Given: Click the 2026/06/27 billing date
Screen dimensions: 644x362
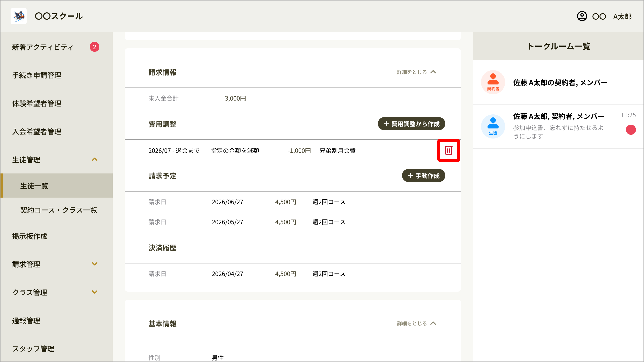Looking at the screenshot, I should tap(227, 202).
